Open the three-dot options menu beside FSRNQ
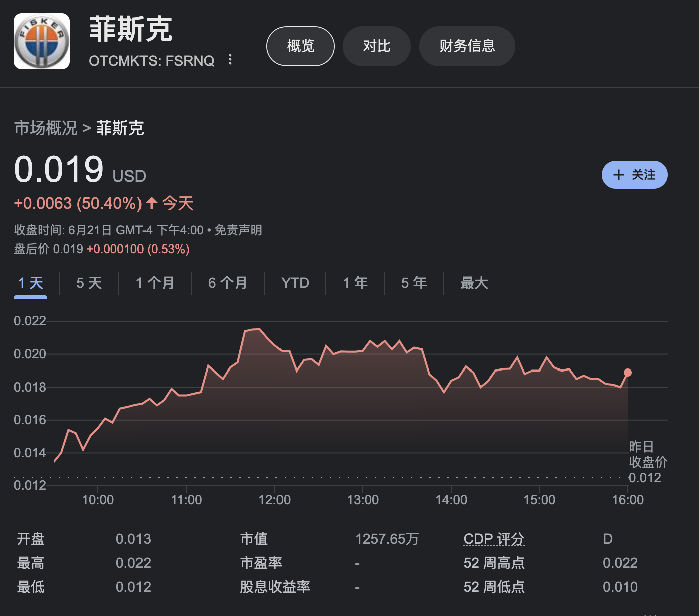 tap(230, 60)
